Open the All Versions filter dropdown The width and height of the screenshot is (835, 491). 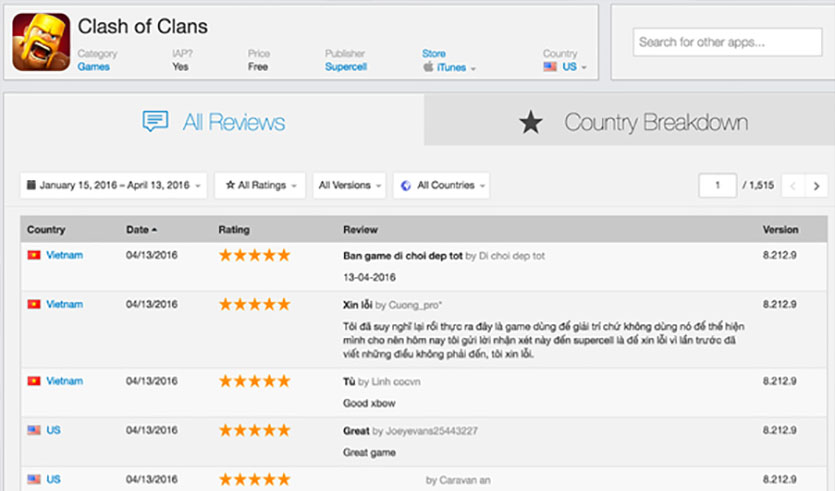pos(349,185)
